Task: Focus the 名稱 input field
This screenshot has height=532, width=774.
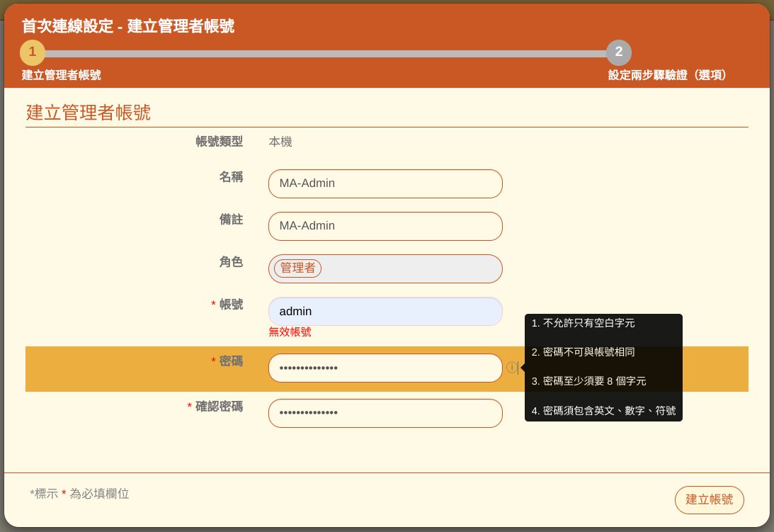Action: pos(385,183)
